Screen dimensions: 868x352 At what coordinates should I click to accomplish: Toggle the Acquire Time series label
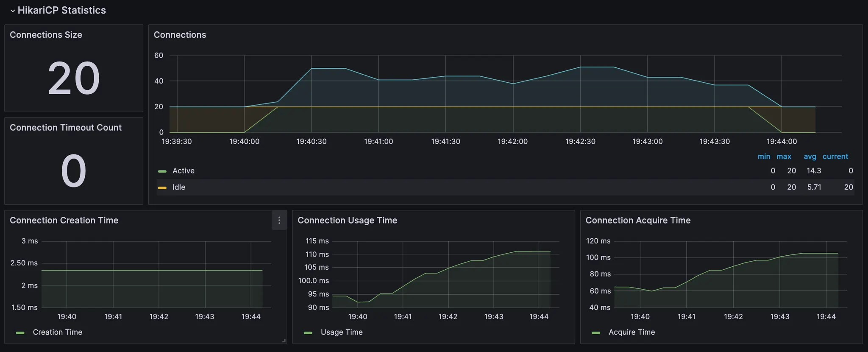[632, 332]
